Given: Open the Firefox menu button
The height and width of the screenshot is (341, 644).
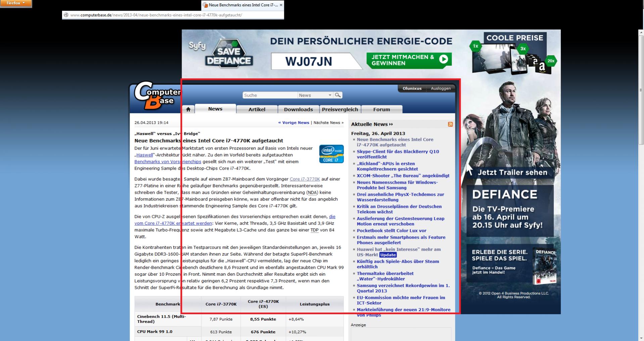Looking at the screenshot, I should pyautogui.click(x=16, y=3).
